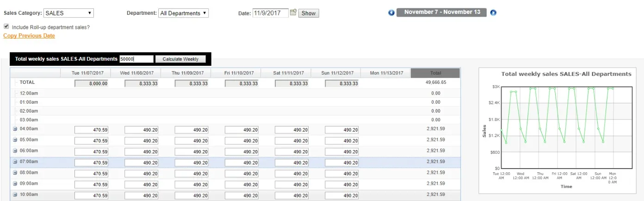The image size is (644, 201).
Task: Open Copy Previous Date link
Action: tap(29, 36)
